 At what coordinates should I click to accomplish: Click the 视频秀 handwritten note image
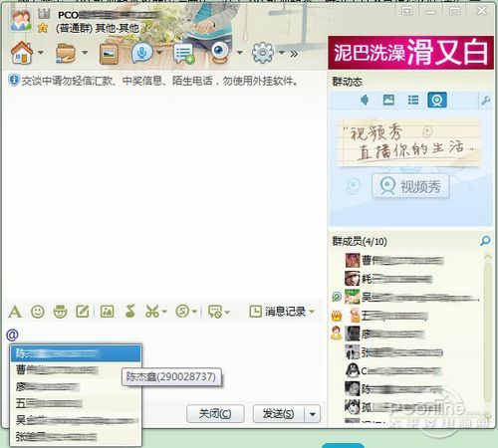click(x=409, y=143)
